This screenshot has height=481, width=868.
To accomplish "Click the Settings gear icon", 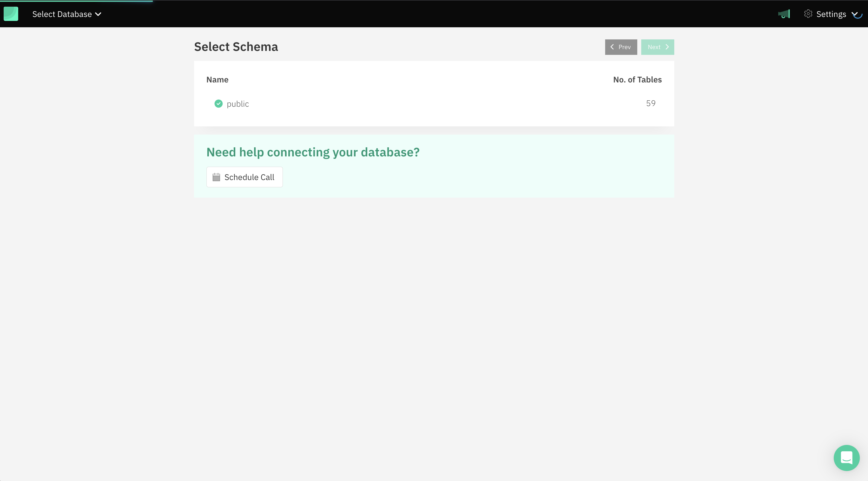I will [x=808, y=14].
